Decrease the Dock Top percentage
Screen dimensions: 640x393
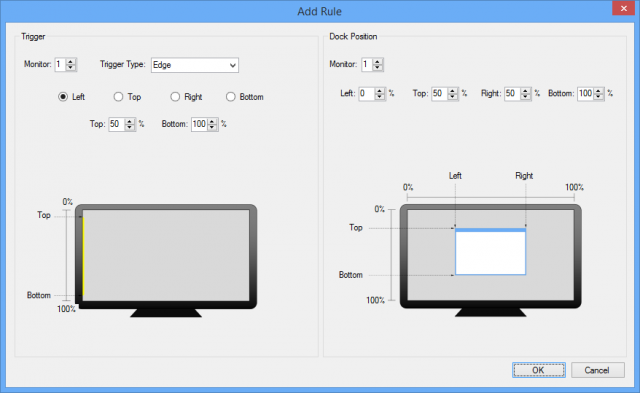[x=453, y=96]
